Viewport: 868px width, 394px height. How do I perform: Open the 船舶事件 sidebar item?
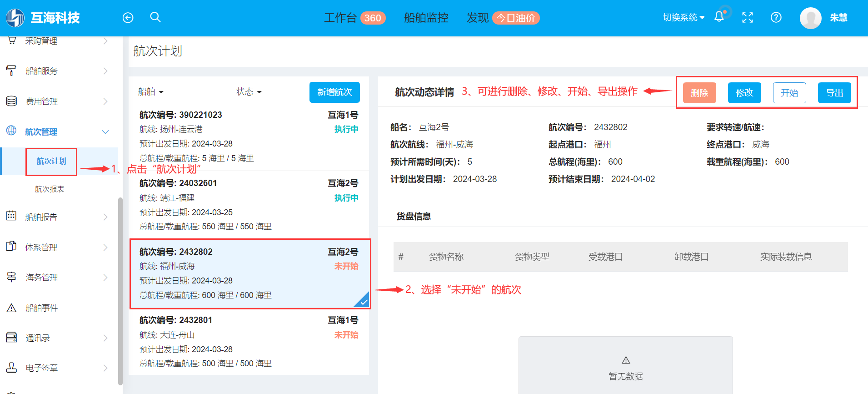41,308
